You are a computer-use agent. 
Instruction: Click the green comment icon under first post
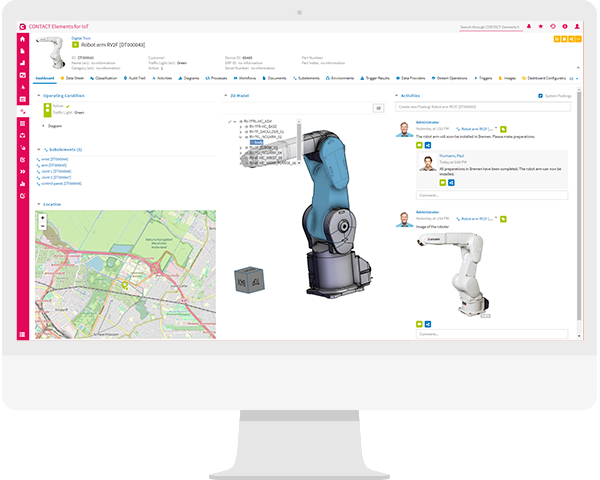(x=419, y=145)
